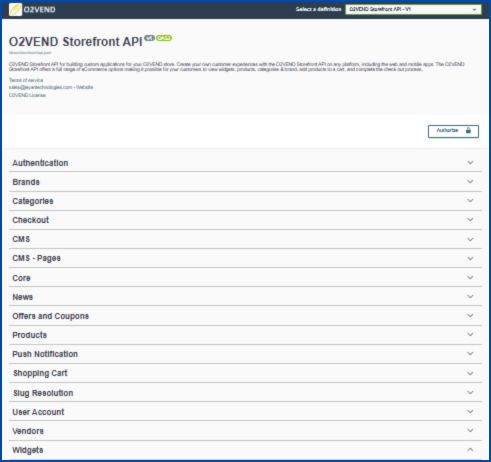The width and height of the screenshot is (491, 462).
Task: Expand the Authentication section
Action: tap(245, 163)
